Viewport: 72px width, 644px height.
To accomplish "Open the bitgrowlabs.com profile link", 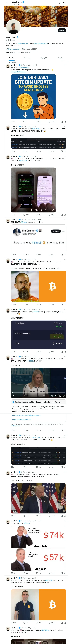I will pos(14,49).
